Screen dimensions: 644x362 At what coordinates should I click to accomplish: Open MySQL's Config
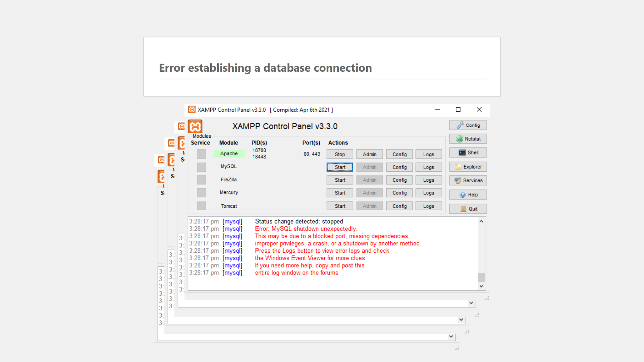tap(399, 167)
